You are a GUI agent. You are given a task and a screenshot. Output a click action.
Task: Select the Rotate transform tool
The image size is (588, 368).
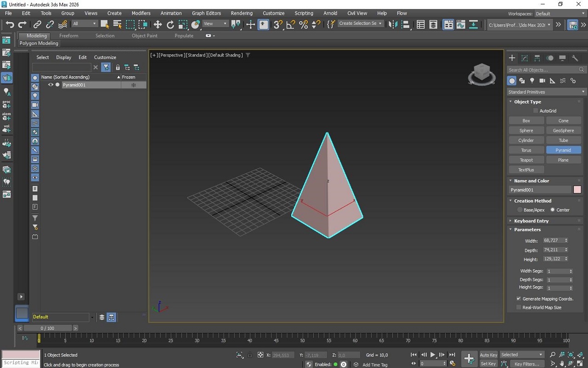[x=170, y=24]
